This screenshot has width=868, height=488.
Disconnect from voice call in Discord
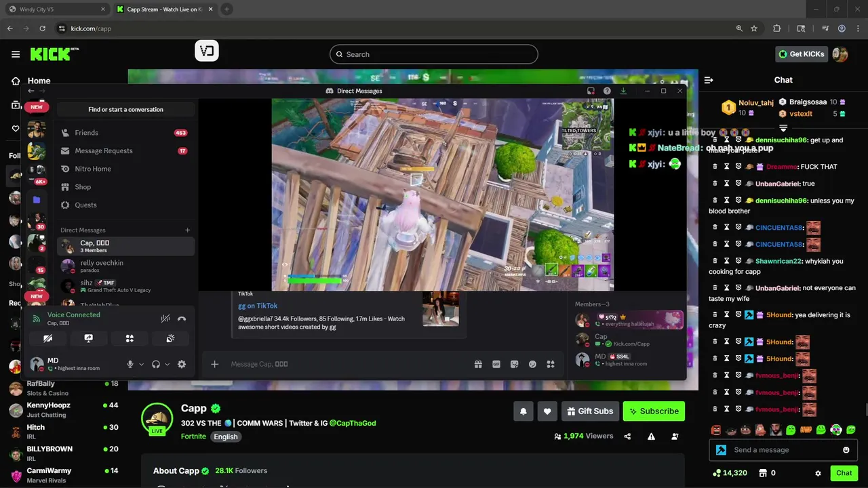coord(182,319)
